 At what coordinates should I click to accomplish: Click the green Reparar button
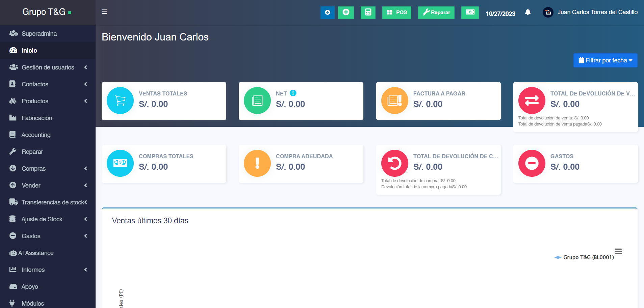[436, 12]
